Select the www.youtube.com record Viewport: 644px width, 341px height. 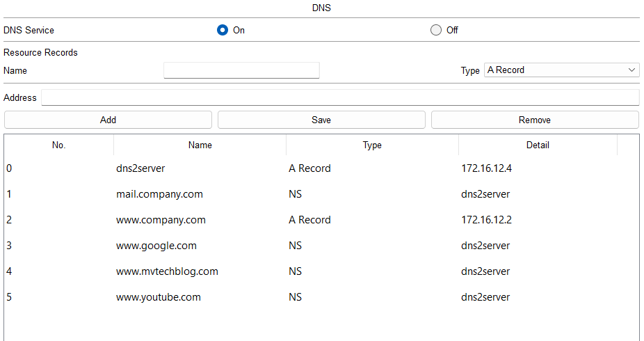click(158, 297)
